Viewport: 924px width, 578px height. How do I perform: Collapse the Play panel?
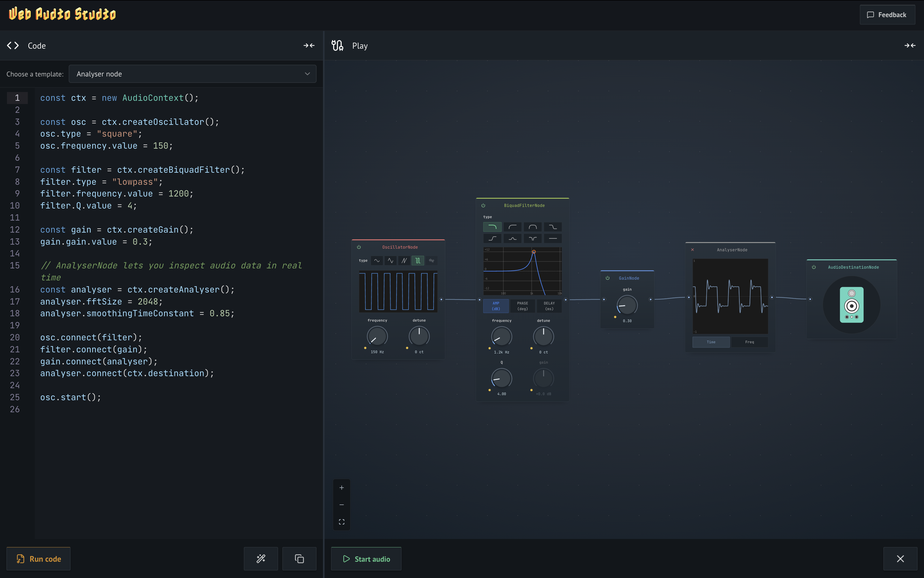(911, 45)
